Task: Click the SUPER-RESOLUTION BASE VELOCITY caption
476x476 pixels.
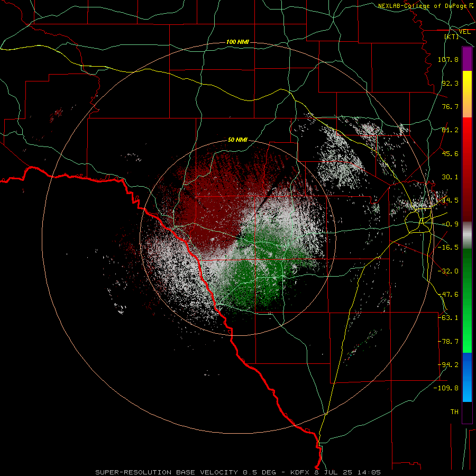Action: pyautogui.click(x=237, y=472)
